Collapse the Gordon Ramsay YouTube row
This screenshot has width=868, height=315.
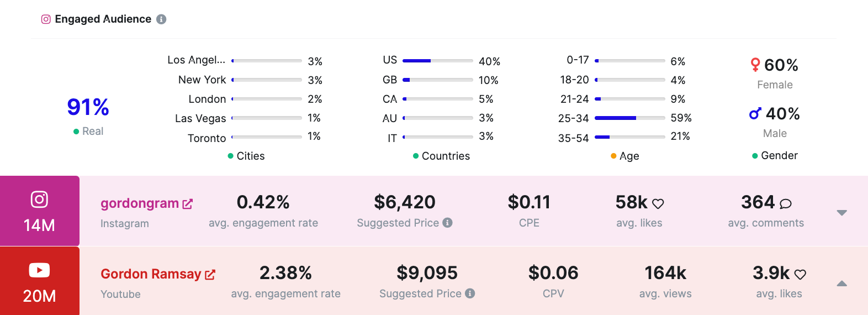coord(841,283)
